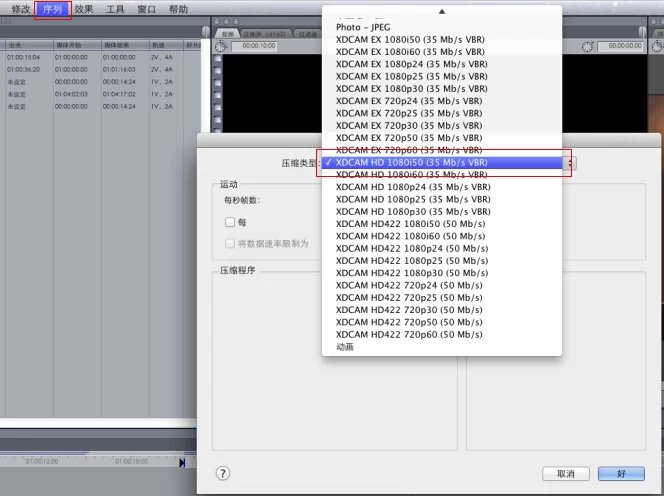Choose XDCAM HD422 720p25 (50 Mb/s)
Viewport: 664px width, 496px height.
[442, 297]
